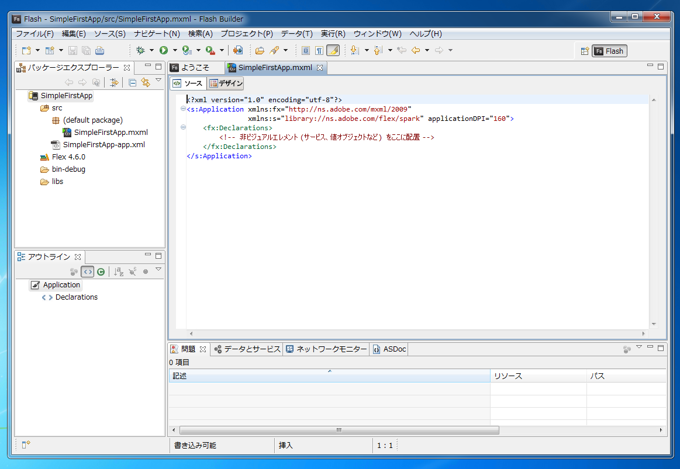The image size is (680, 469).
Task: Open the Search icon dropdown arrow
Action: [x=285, y=50]
